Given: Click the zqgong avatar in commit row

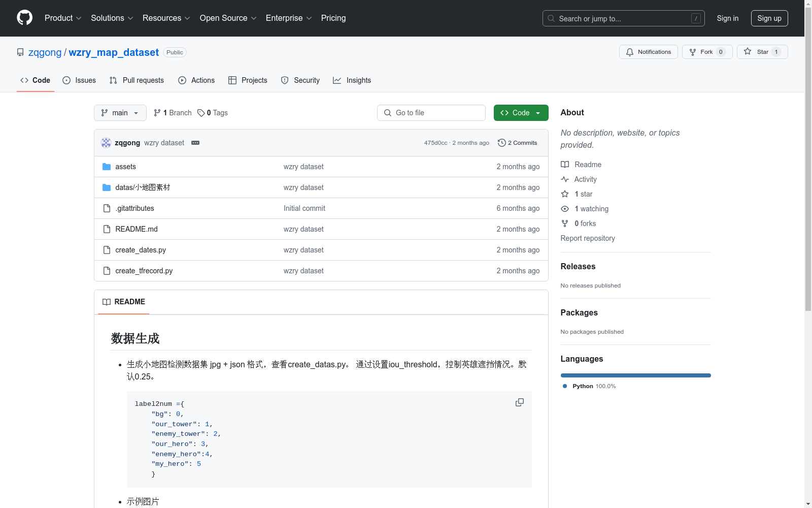Looking at the screenshot, I should coord(106,143).
